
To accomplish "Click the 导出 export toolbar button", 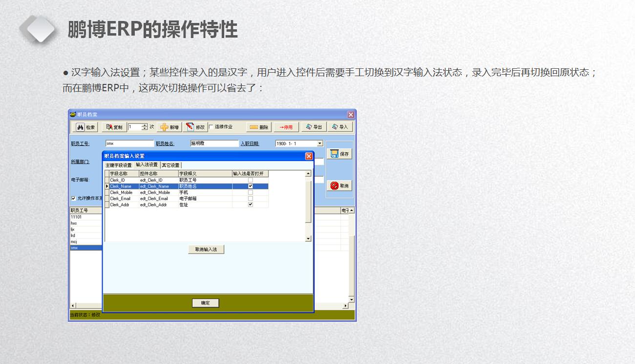I will (314, 127).
